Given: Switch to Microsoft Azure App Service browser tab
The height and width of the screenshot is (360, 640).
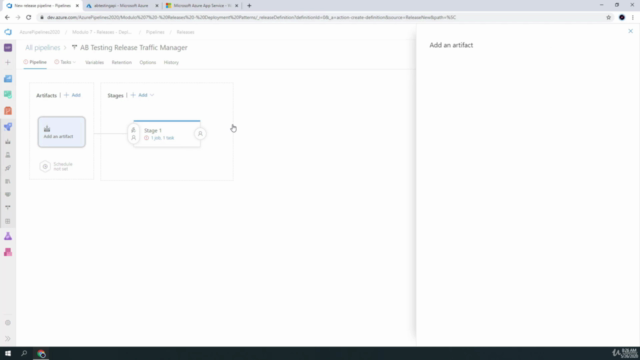Looking at the screenshot, I should pos(202,6).
